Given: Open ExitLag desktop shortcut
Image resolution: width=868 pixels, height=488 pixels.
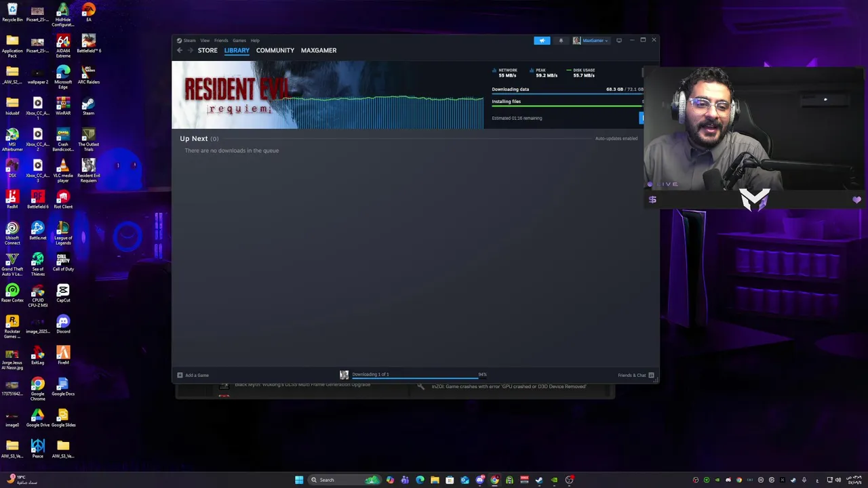Looking at the screenshot, I should click(x=38, y=356).
